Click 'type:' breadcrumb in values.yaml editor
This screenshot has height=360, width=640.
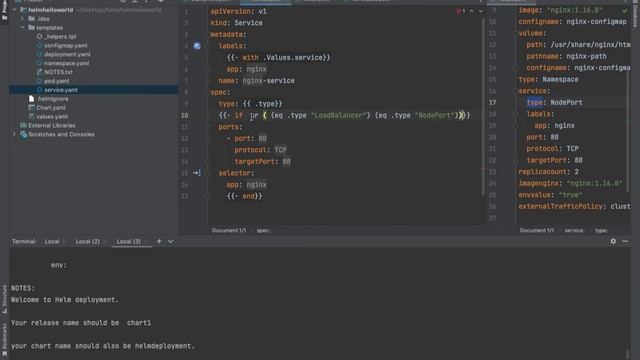tap(601, 231)
